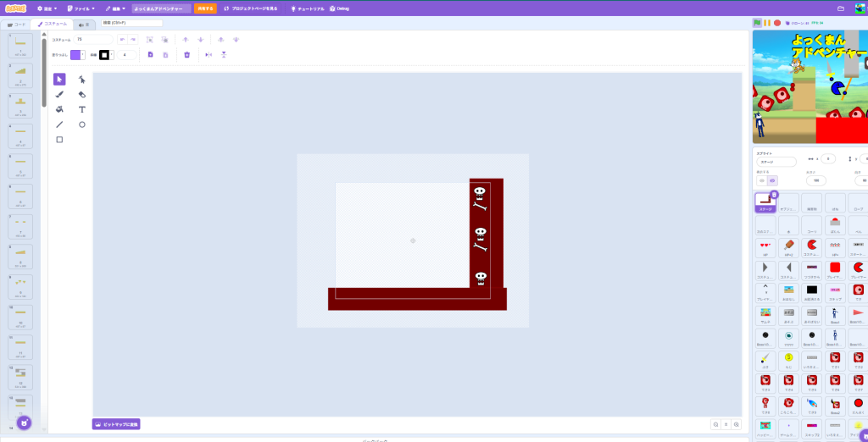The width and height of the screenshot is (868, 442).
Task: Open the outline color dropdown
Action: coord(112,55)
